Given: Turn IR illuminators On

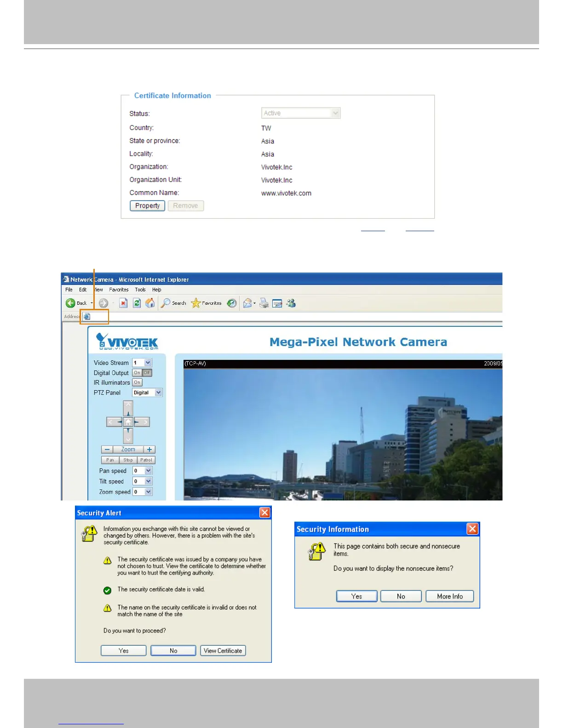Looking at the screenshot, I should (137, 382).
